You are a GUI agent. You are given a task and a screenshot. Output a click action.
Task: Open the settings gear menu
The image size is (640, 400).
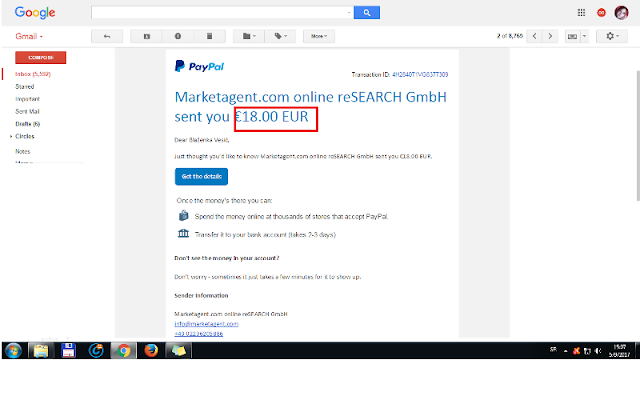point(611,36)
